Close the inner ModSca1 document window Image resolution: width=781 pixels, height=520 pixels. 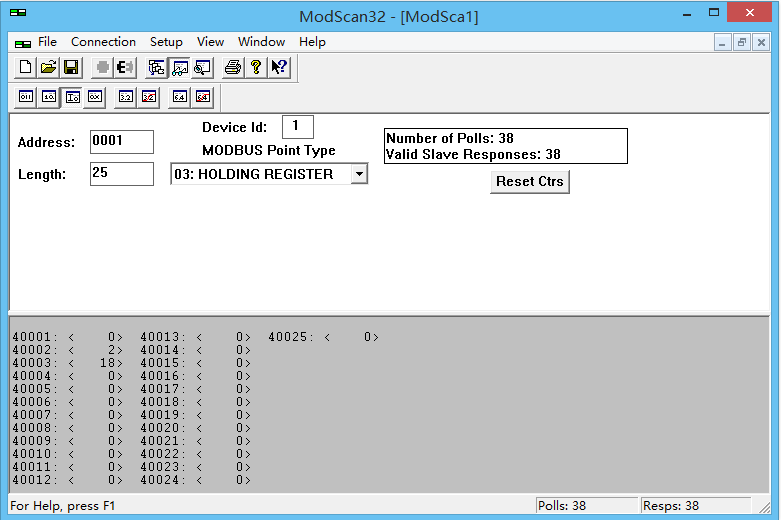pos(761,43)
